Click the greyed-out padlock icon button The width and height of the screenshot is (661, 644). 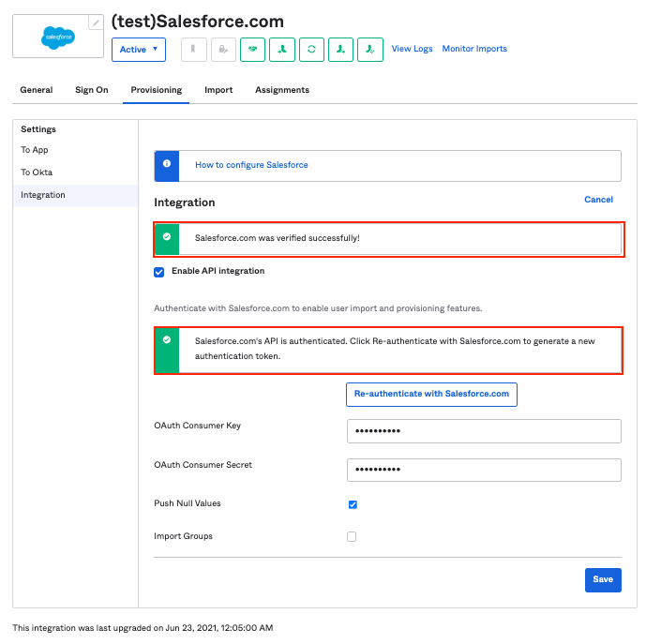(x=223, y=50)
